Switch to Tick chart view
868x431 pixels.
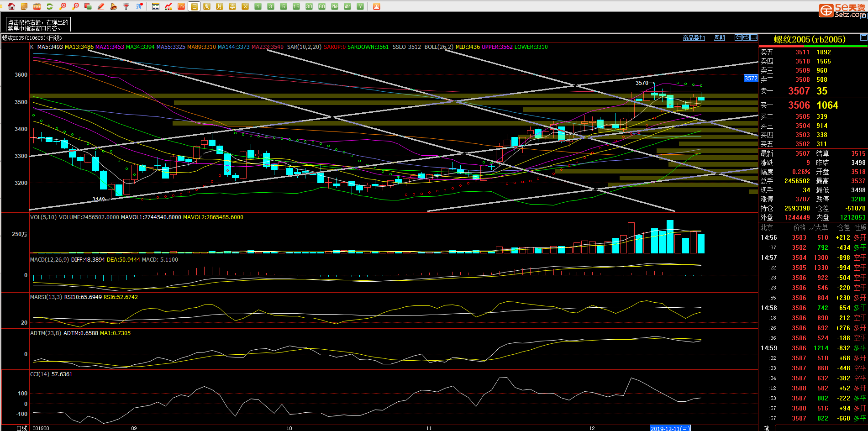point(181,6)
